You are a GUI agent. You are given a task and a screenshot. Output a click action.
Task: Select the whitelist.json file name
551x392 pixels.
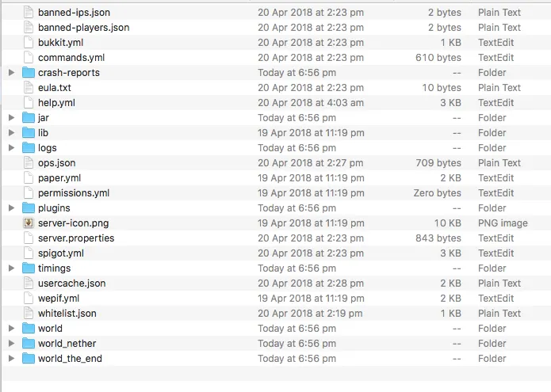(x=67, y=314)
